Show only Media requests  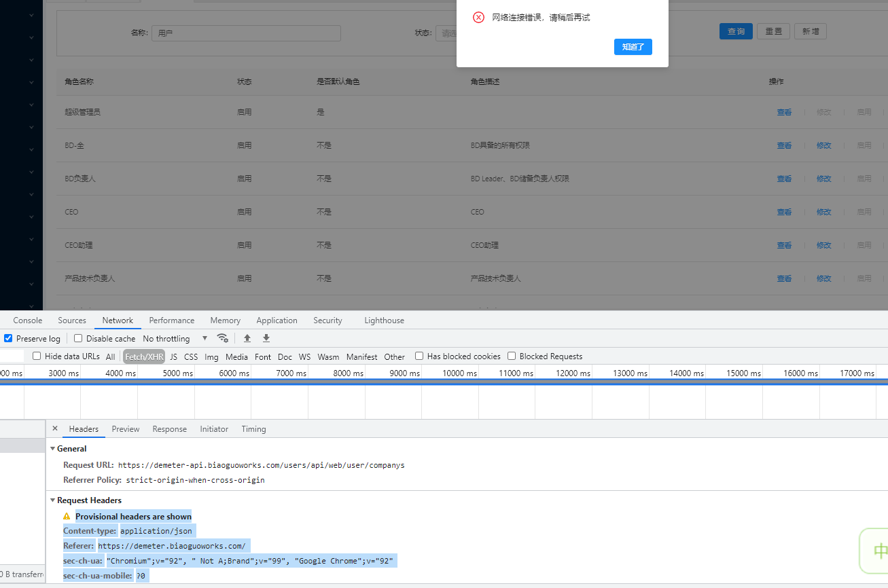tap(236, 356)
